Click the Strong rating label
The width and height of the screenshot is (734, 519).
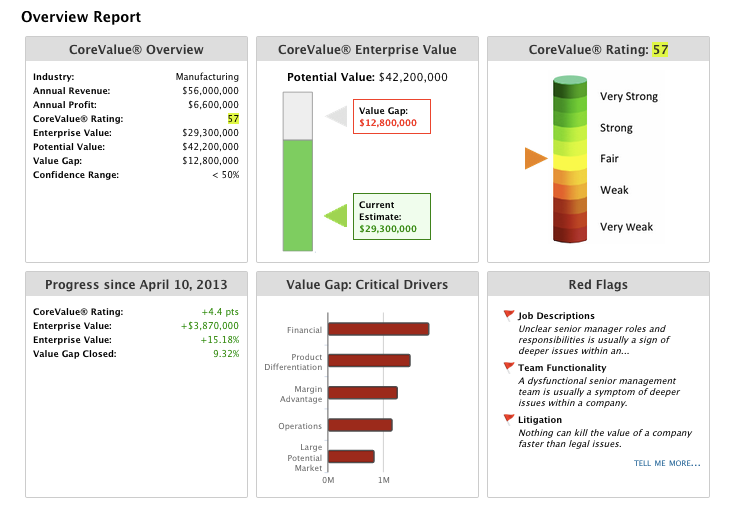(x=616, y=128)
